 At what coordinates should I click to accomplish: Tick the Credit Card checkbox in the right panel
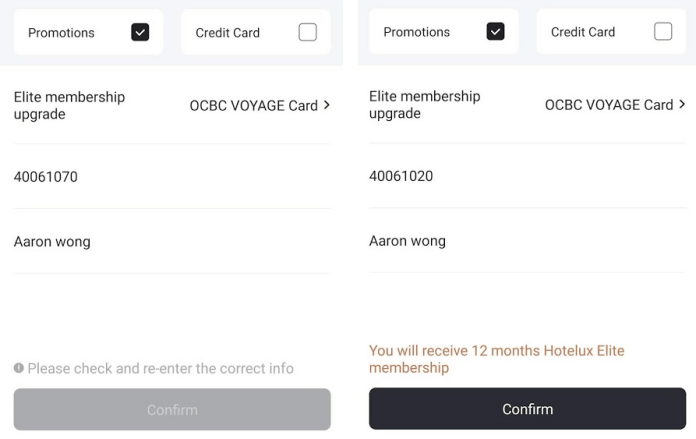(x=663, y=32)
